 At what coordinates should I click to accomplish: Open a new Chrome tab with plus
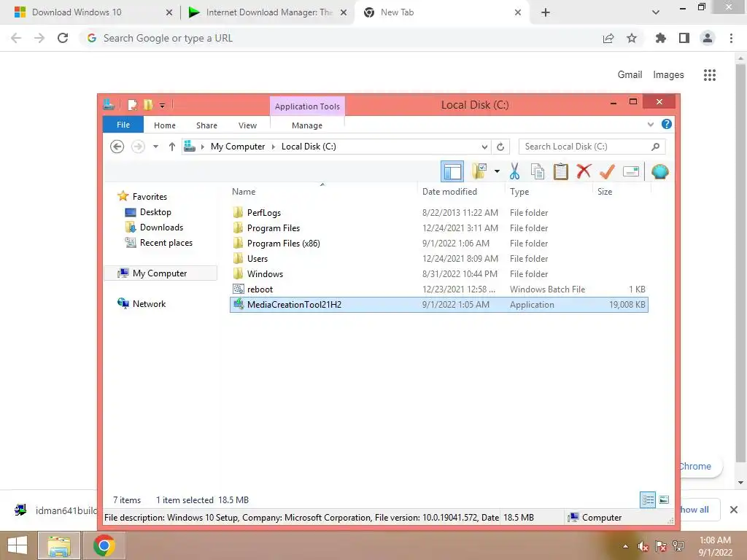(546, 12)
